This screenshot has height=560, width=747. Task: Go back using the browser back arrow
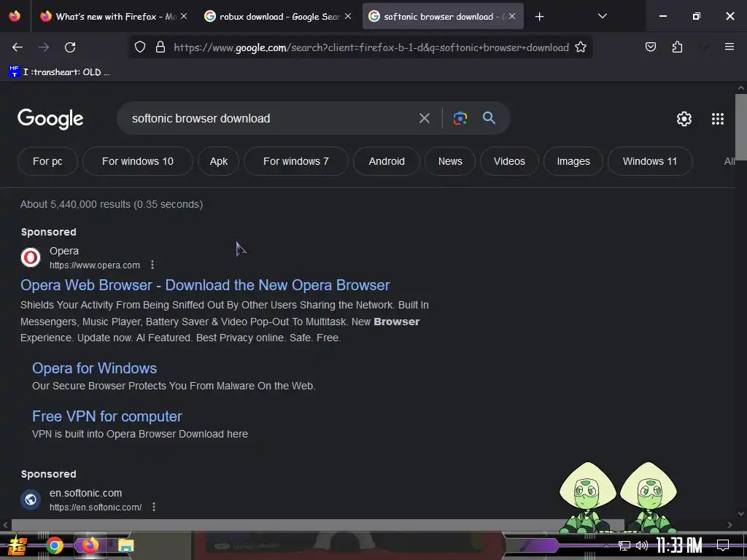pos(18,47)
